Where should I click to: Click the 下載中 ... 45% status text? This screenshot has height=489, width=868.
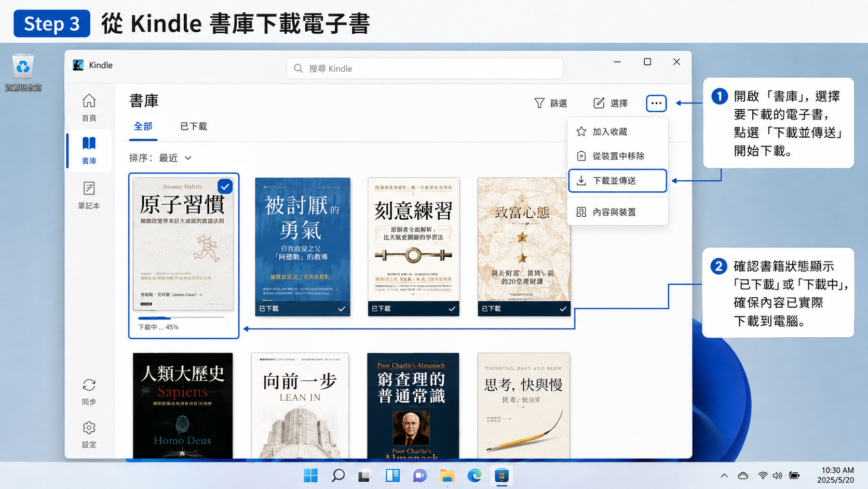click(x=158, y=327)
